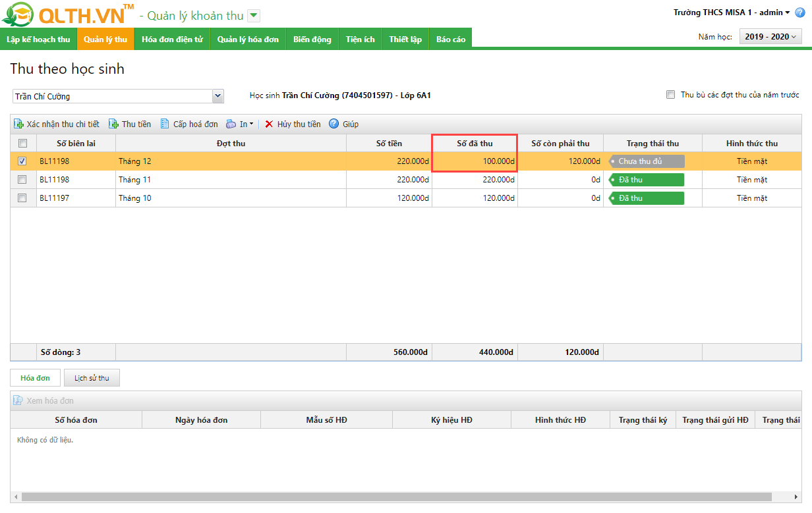Check the Tháng 11 row checkbox

pyautogui.click(x=22, y=179)
